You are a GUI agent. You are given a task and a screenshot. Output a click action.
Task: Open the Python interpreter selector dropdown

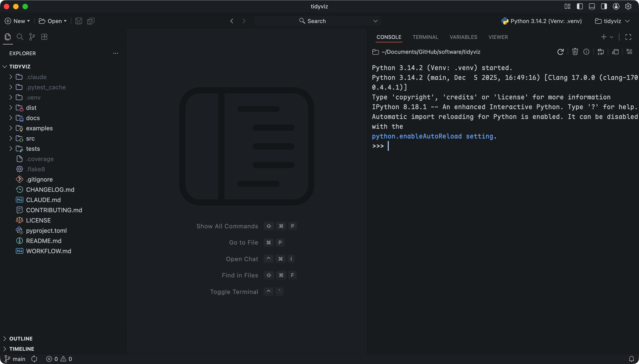(x=542, y=21)
